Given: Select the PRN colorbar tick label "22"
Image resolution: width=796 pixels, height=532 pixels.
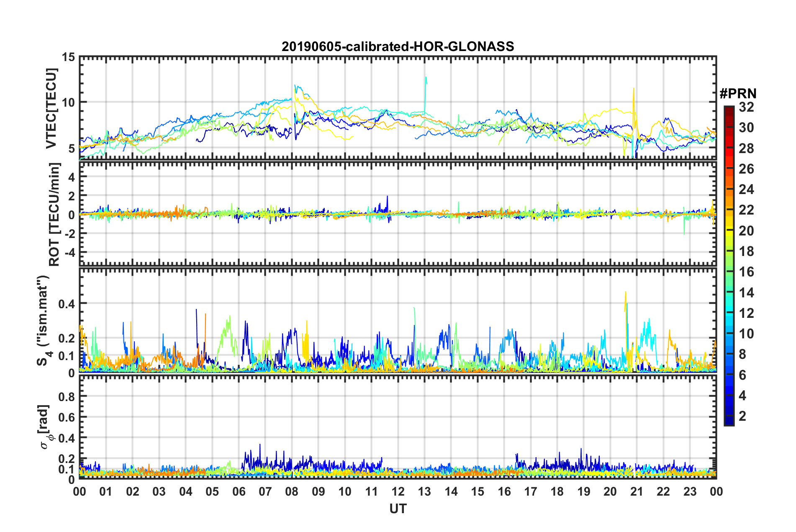Looking at the screenshot, I should [746, 210].
